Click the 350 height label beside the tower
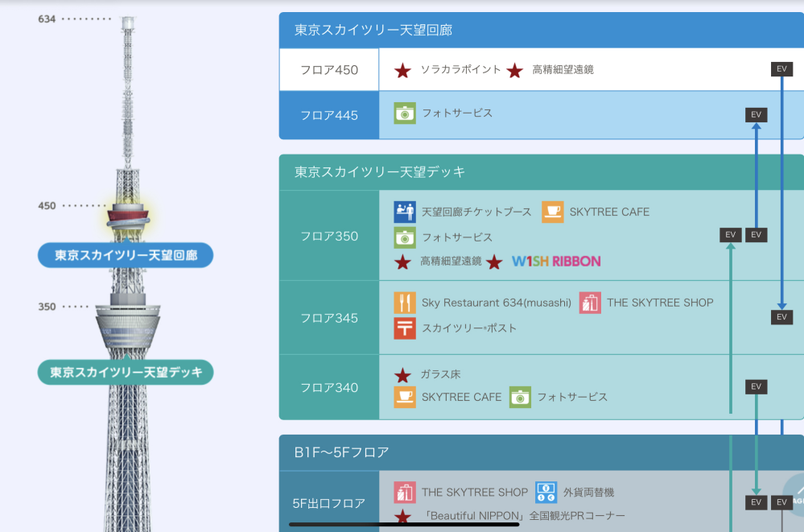This screenshot has width=804, height=532. pos(47,307)
